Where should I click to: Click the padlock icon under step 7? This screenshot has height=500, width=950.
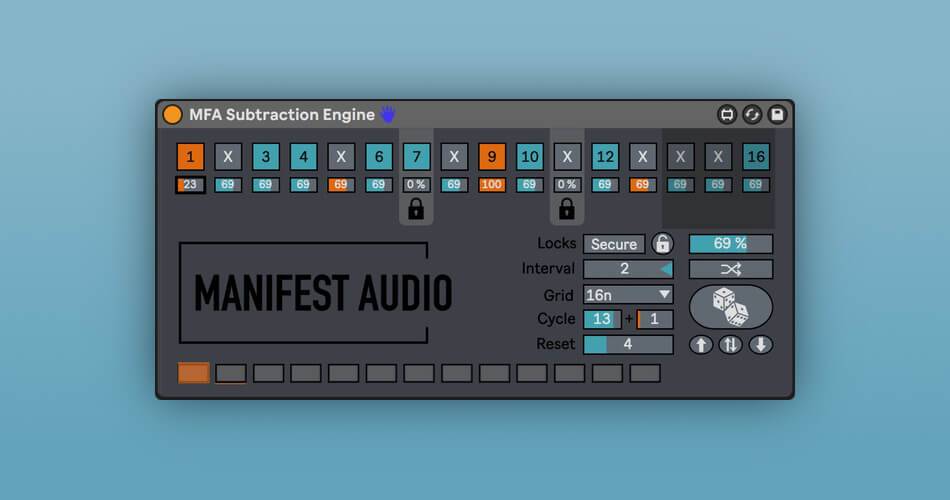(416, 209)
